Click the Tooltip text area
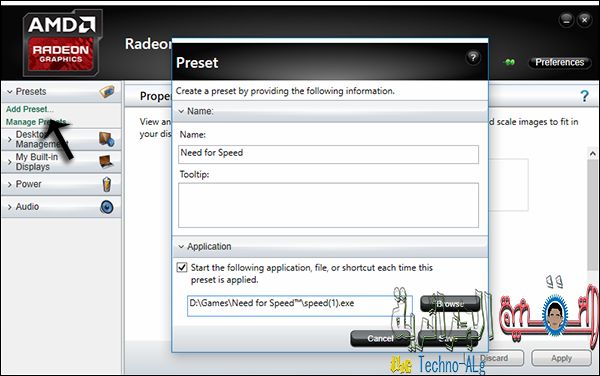This screenshot has width=600, height=376. pos(328,205)
